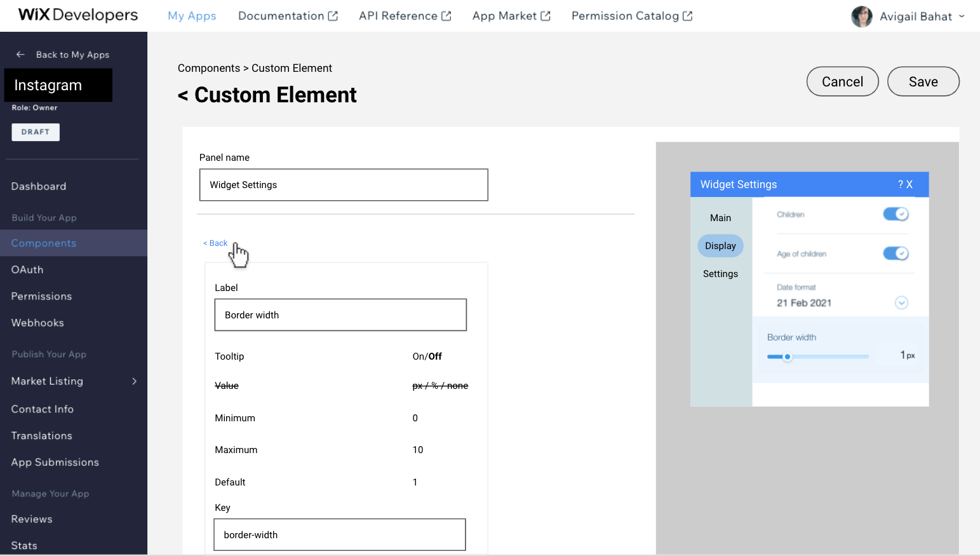Click the Maximum value 10

[x=418, y=450]
